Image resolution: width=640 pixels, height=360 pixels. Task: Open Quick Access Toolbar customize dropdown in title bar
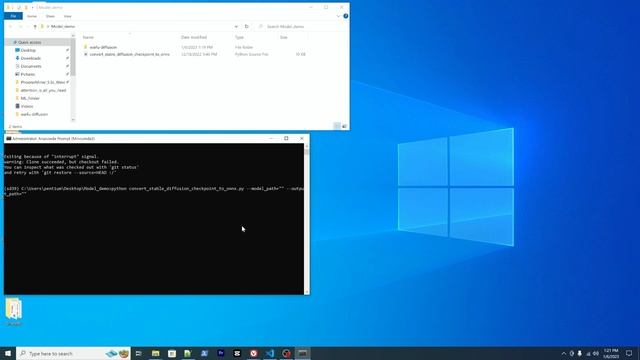(32, 7)
